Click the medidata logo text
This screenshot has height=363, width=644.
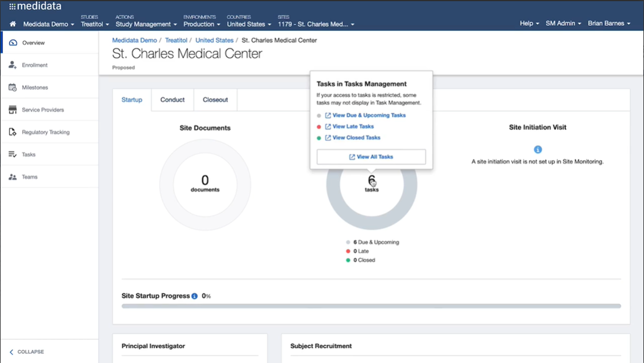[x=39, y=6]
